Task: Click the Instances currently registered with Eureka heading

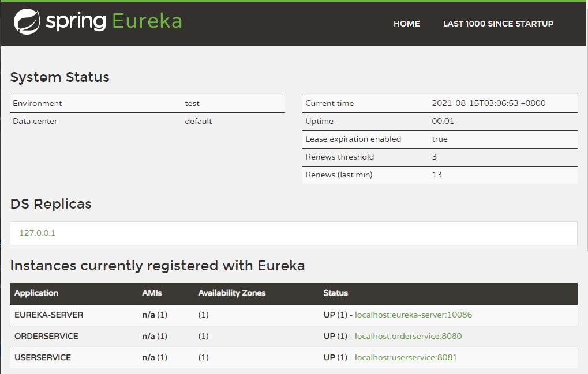Action: (158, 266)
